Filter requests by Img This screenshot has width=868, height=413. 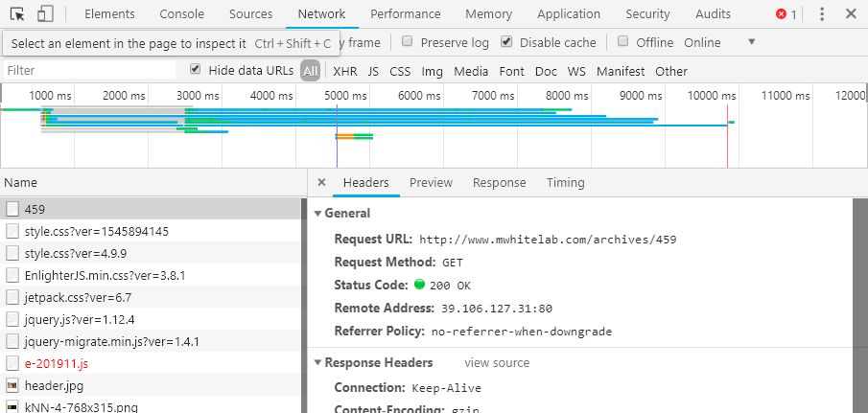(433, 71)
